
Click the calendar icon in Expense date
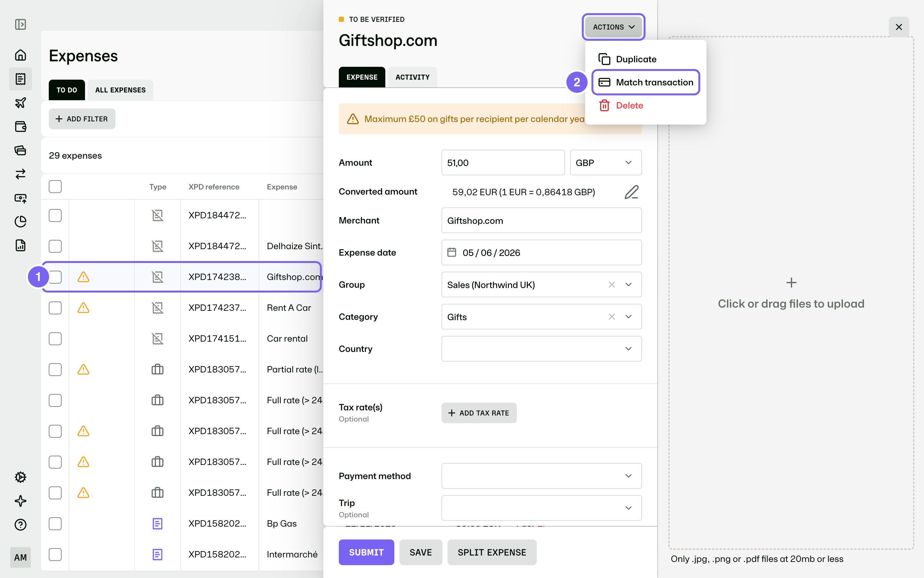[x=452, y=252]
